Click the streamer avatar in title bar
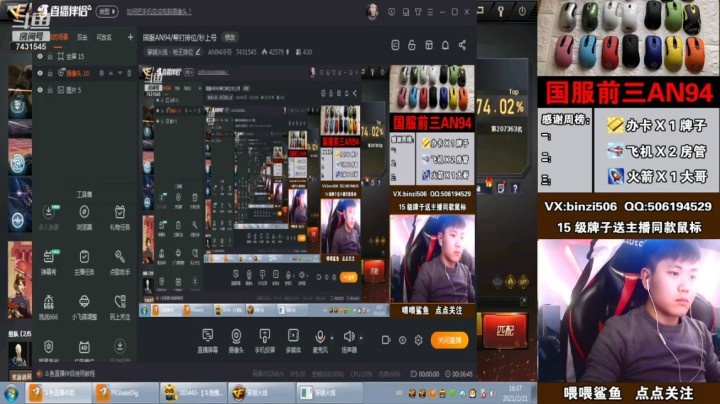 [x=372, y=11]
